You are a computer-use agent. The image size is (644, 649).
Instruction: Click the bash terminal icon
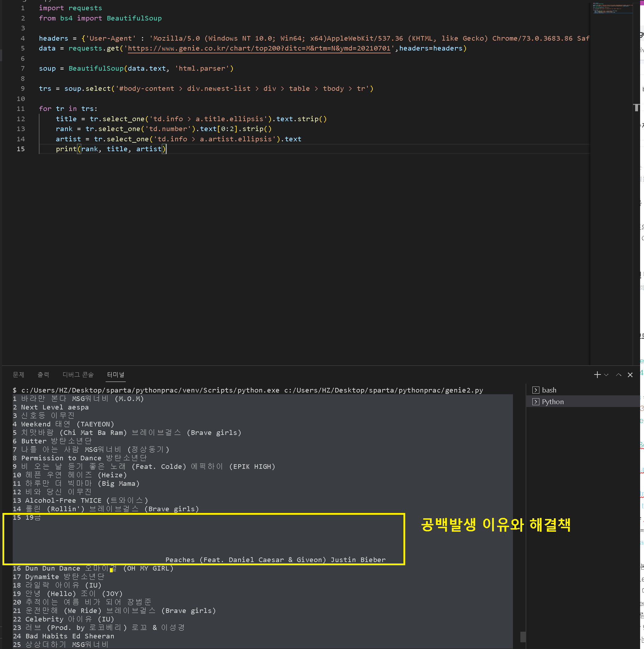click(x=536, y=390)
